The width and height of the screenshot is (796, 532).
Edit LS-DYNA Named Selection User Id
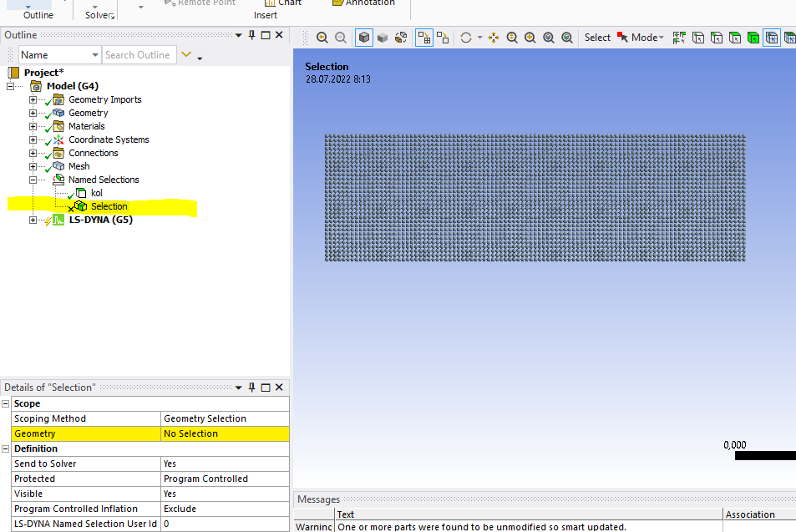[x=225, y=524]
